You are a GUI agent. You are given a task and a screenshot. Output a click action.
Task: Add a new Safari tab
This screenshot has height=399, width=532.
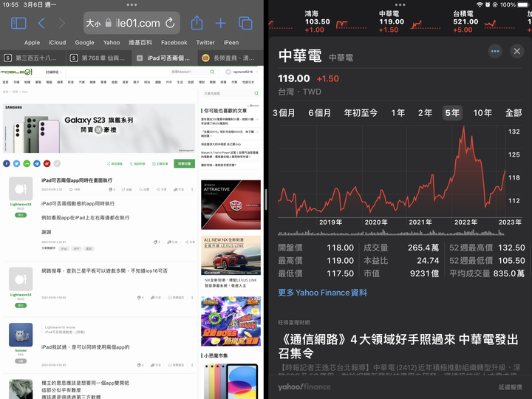coord(220,23)
